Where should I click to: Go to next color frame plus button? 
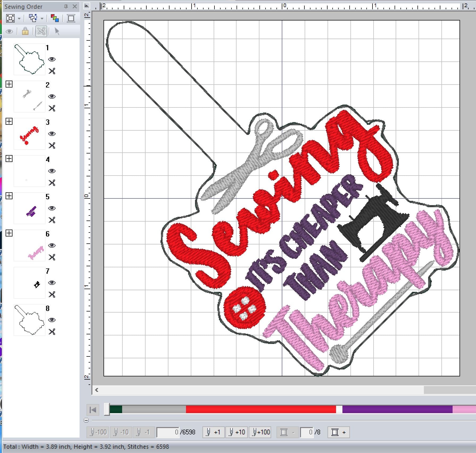coord(339,432)
